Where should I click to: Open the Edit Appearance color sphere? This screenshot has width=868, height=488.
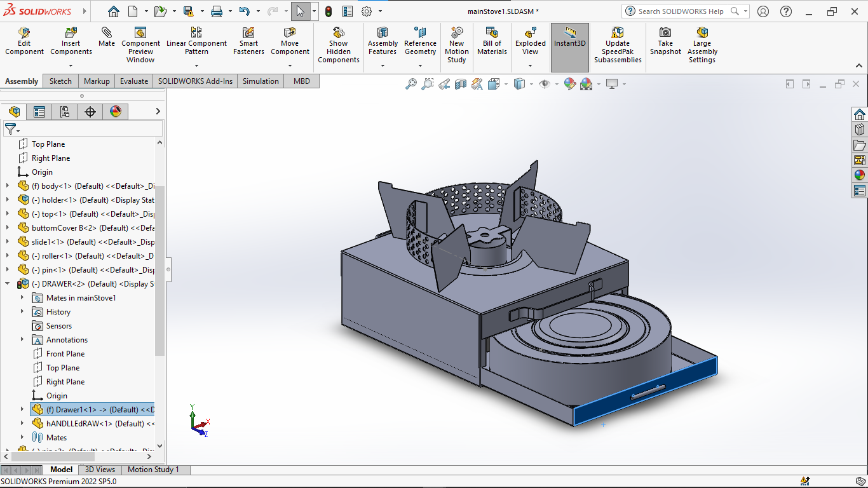[x=569, y=84]
